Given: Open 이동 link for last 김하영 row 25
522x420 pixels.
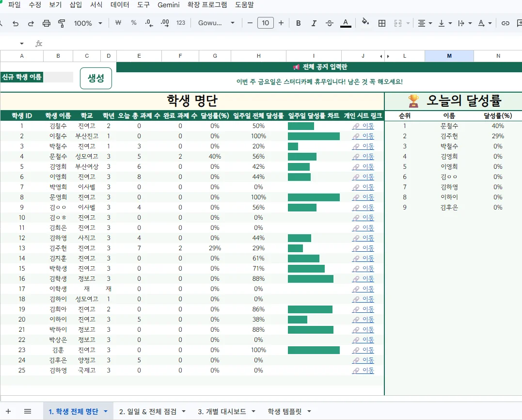Looking at the screenshot, I should 363,371.
